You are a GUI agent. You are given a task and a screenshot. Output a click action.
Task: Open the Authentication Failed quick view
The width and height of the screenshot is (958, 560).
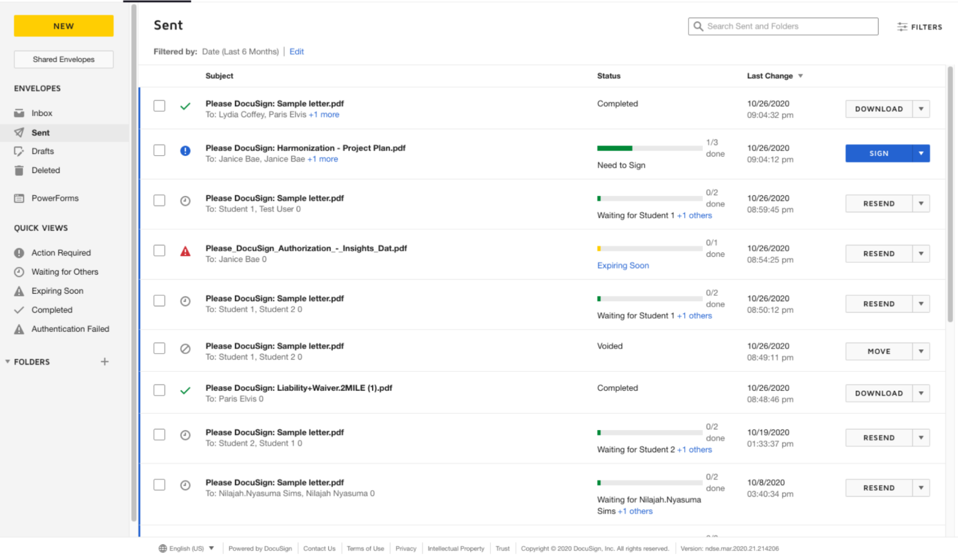70,329
